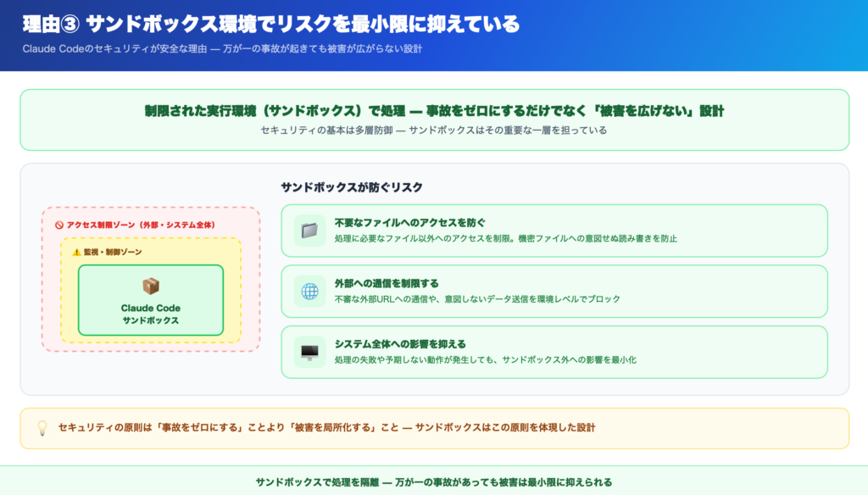Select the 外部への通信を制限する card title
Screen dimensions: 868x495
387,283
